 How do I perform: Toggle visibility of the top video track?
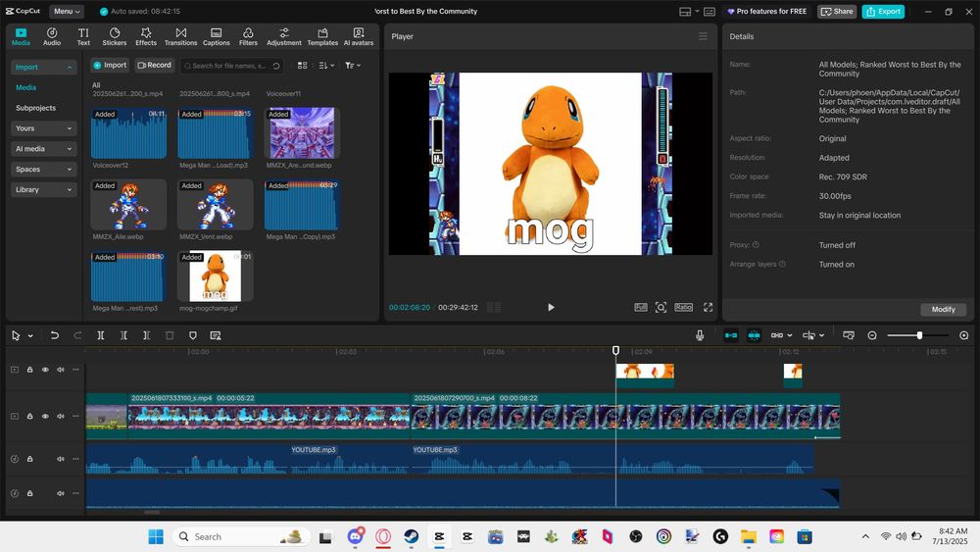(x=45, y=370)
